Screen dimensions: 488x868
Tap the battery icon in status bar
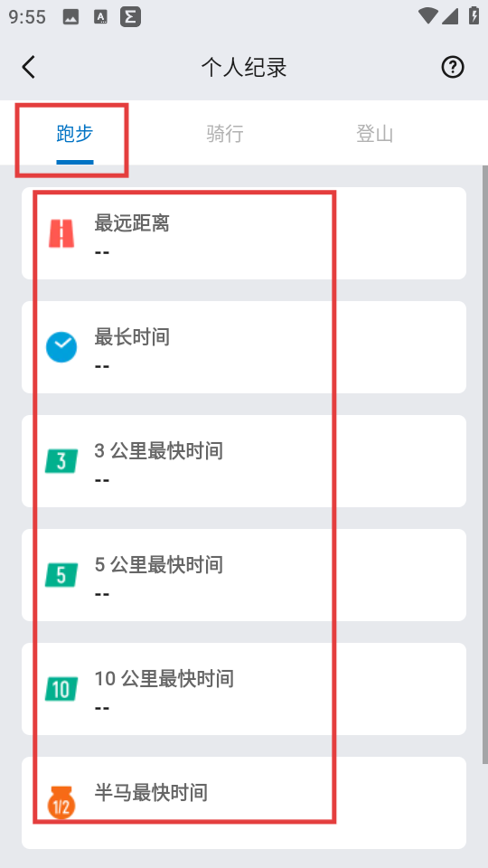pos(474,15)
